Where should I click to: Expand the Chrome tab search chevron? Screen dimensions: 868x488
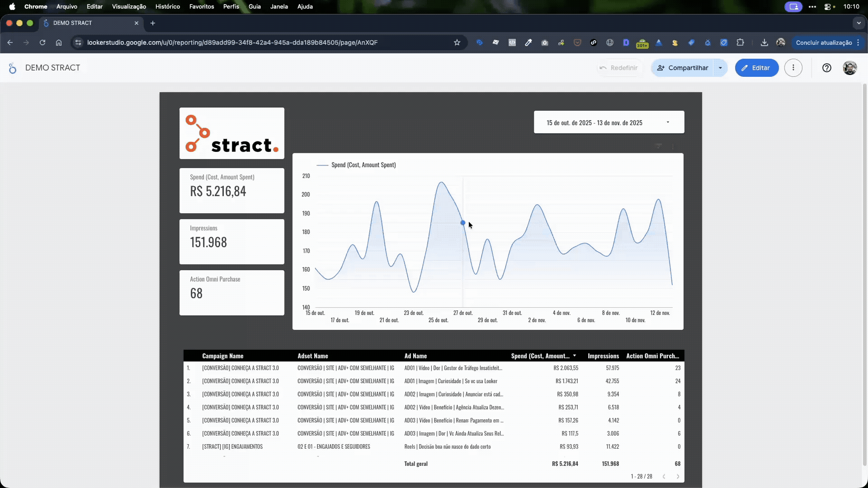[859, 23]
